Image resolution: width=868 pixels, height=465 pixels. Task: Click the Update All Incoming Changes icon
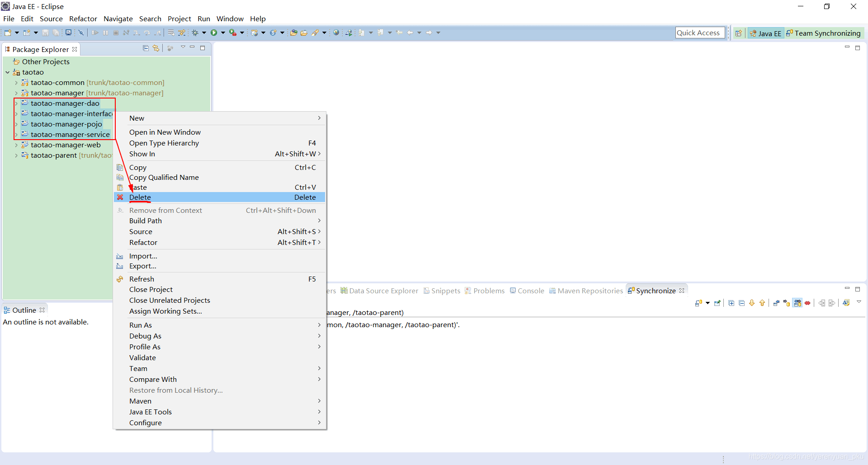tap(821, 303)
